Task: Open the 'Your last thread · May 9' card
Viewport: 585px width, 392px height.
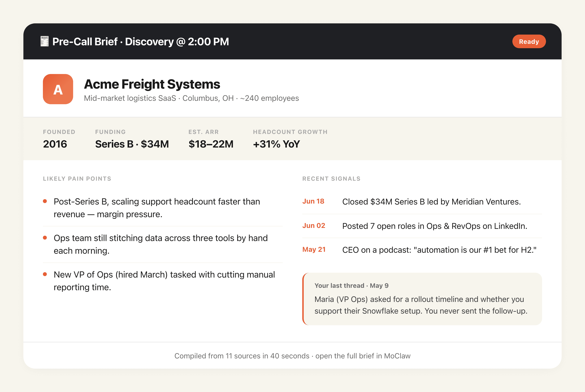Action: point(422,299)
